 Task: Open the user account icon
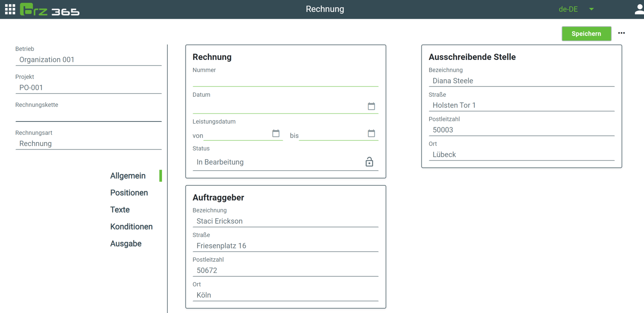(639, 9)
